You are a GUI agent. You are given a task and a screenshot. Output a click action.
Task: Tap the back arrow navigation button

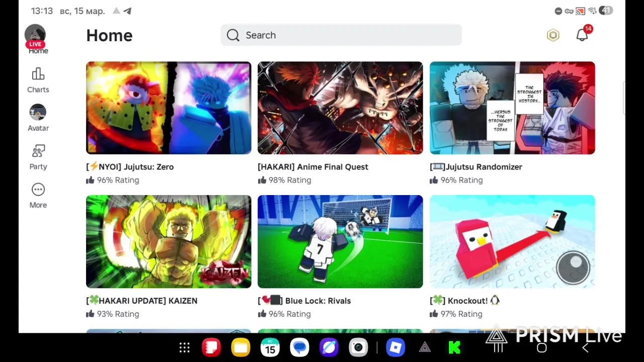[x=585, y=348]
